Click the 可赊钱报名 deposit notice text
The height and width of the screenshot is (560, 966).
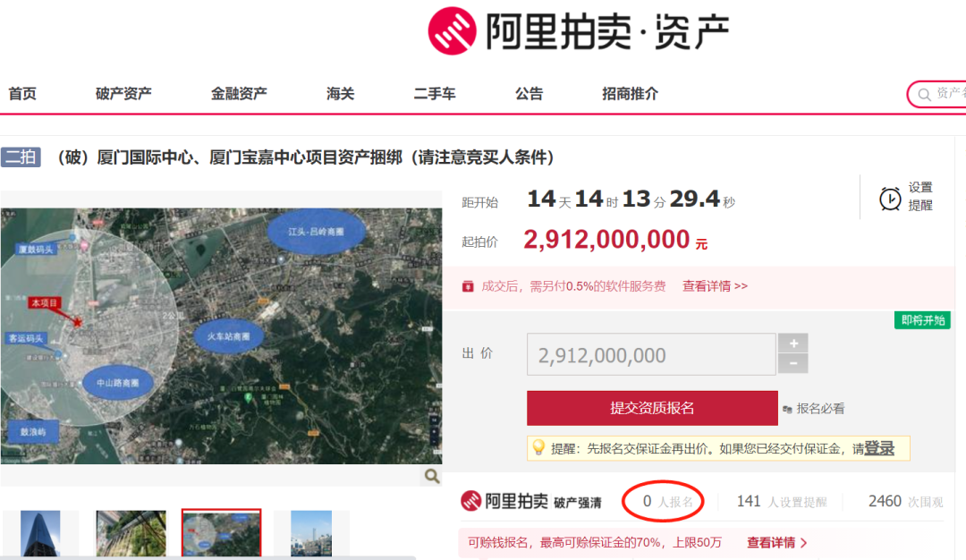coord(595,543)
